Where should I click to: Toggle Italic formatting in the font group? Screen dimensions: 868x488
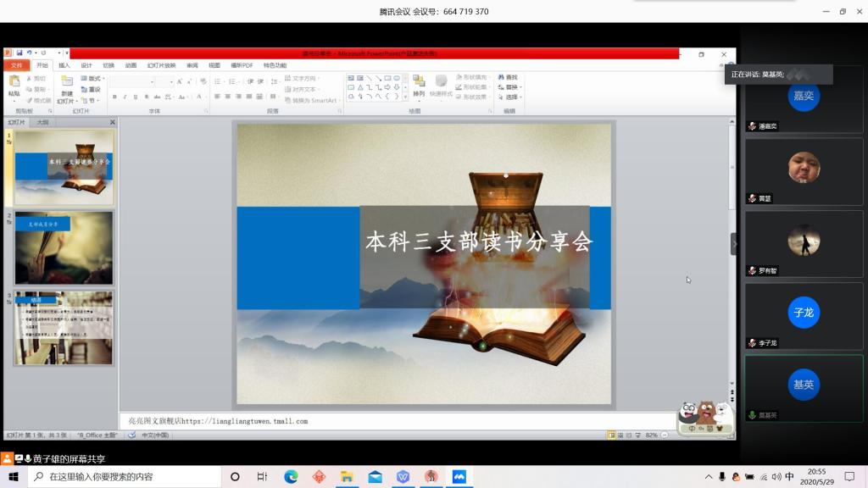[125, 97]
